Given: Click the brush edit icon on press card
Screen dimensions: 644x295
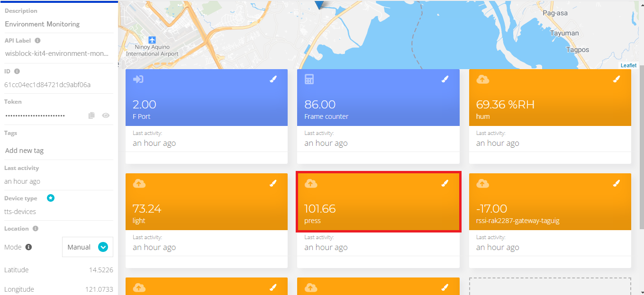Looking at the screenshot, I should (444, 184).
